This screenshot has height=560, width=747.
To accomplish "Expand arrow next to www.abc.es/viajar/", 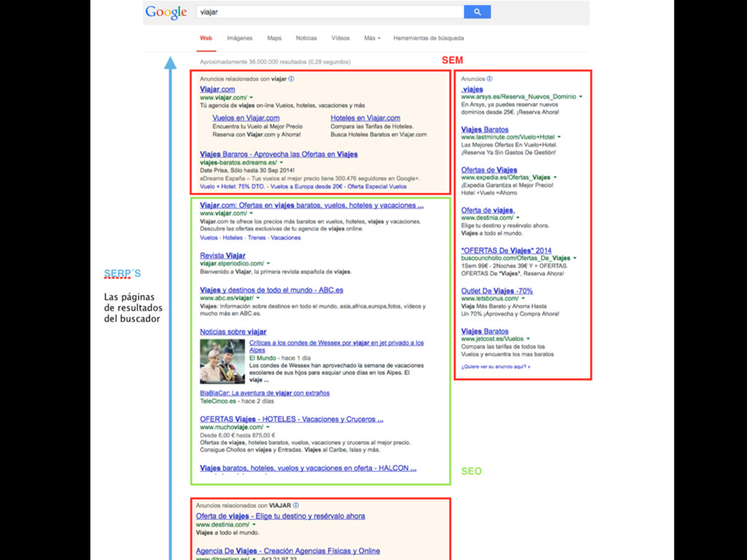I will [258, 298].
